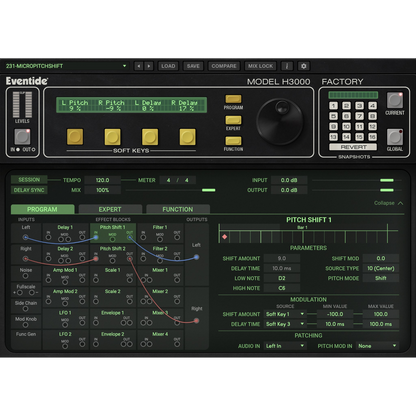The height and width of the screenshot is (416, 416).
Task: Select snapshot 10
Action: click(x=346, y=126)
